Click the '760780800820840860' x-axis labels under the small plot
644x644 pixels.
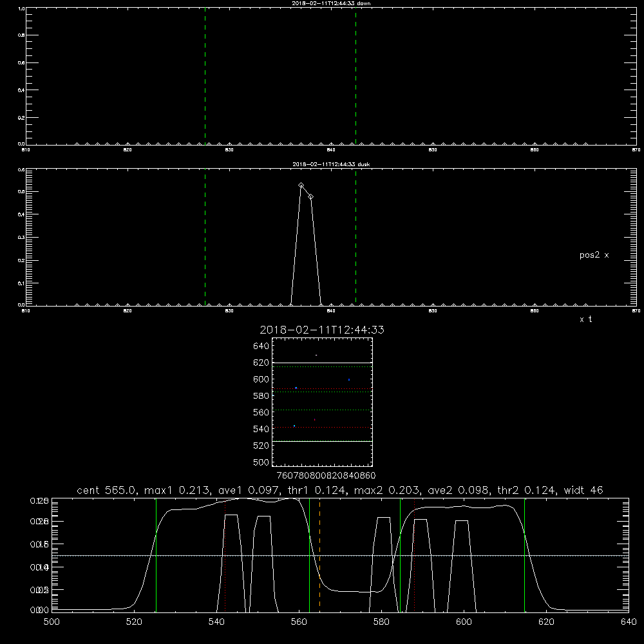(x=327, y=476)
